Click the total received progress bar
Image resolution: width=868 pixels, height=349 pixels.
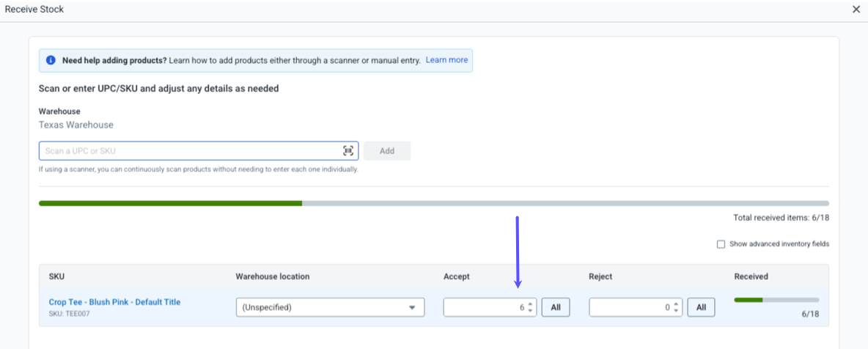pyautogui.click(x=434, y=203)
